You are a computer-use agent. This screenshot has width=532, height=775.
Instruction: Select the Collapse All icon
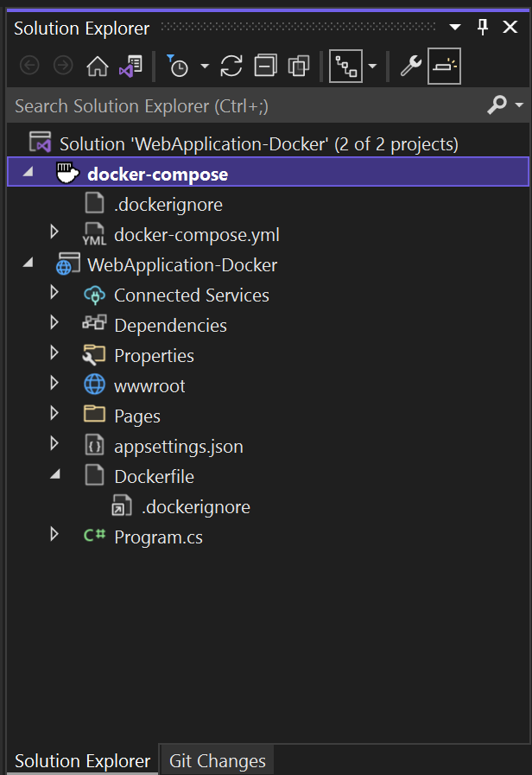point(263,66)
